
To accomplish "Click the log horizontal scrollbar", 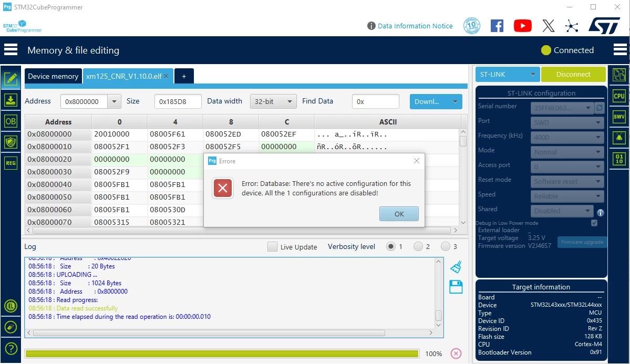I will 209,332.
